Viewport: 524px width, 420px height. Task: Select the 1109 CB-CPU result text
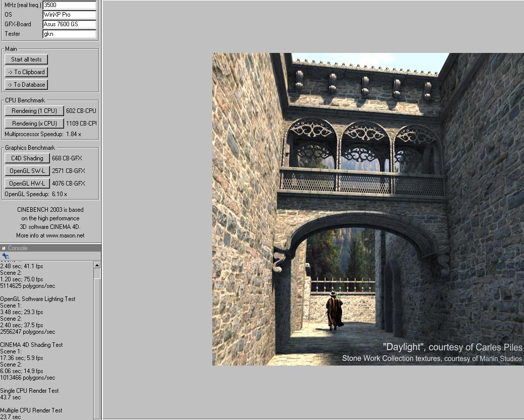point(81,124)
